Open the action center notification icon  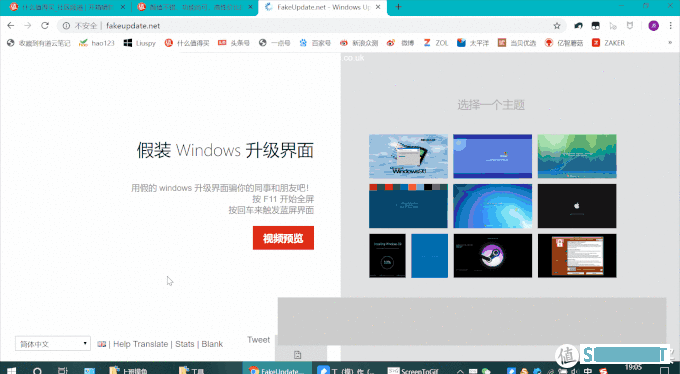point(664,370)
